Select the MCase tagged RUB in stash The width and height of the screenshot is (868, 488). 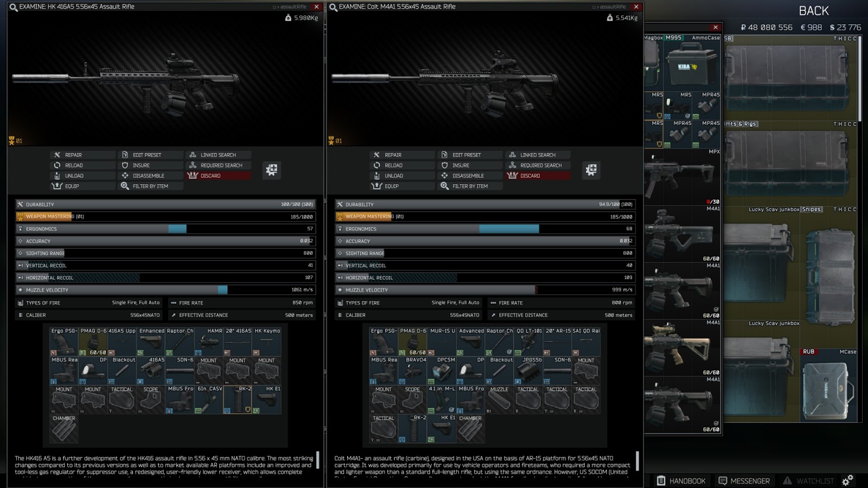click(829, 385)
